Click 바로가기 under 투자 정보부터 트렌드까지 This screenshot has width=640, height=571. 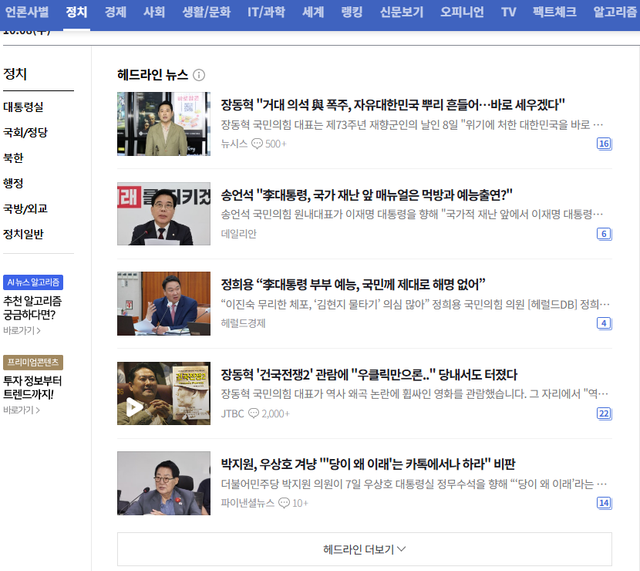pos(22,410)
